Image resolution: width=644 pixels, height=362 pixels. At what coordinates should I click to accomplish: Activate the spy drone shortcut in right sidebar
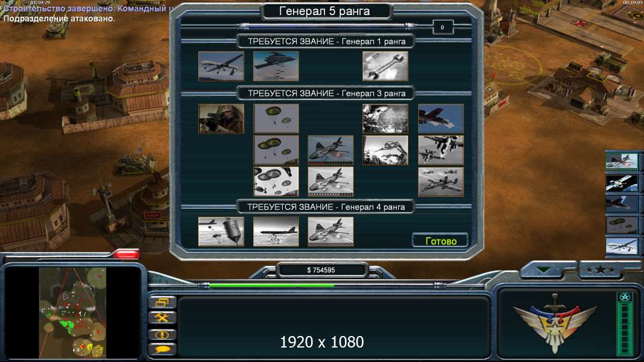(622, 246)
